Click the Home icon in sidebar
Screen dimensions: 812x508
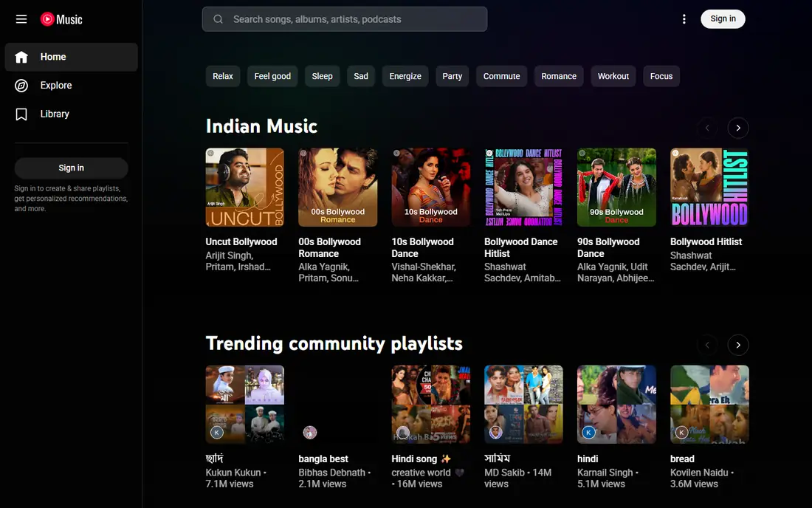click(21, 57)
